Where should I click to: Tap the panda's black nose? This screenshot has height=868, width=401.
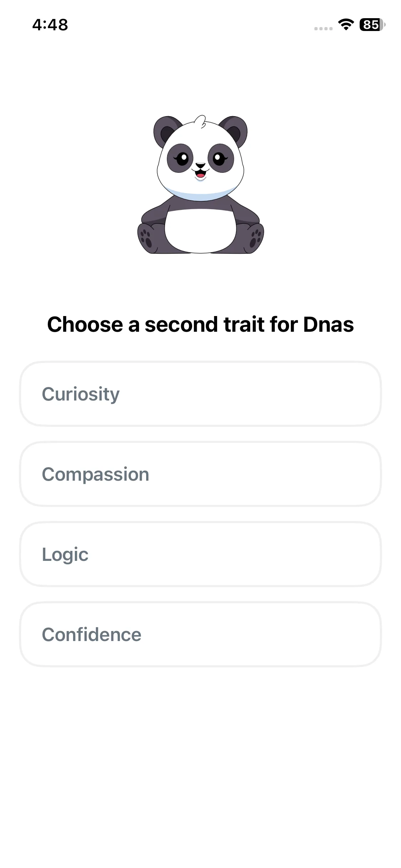coord(201,166)
